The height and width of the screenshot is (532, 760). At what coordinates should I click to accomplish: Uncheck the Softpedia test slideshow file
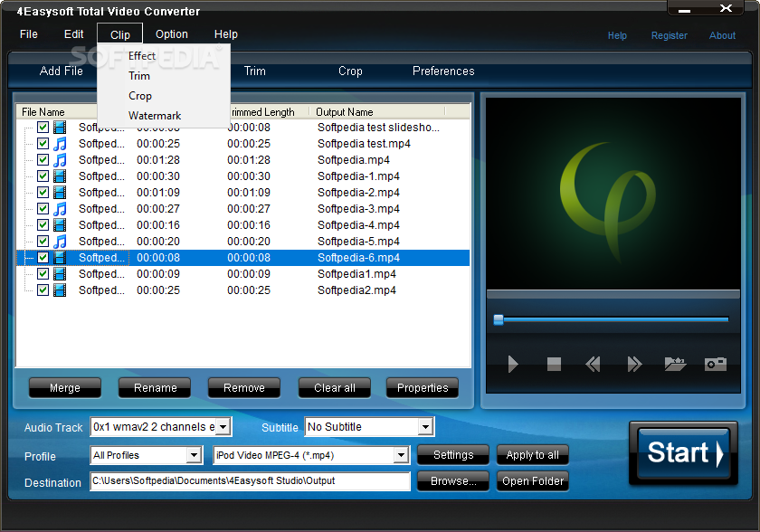43,128
